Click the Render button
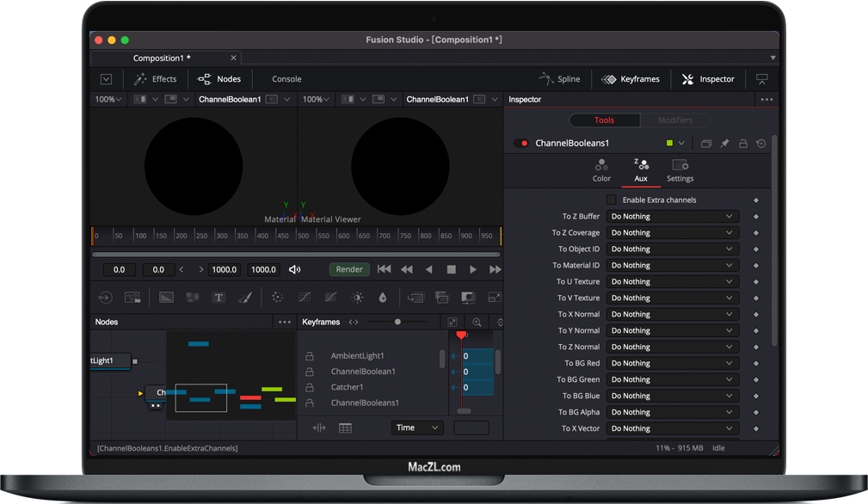 tap(349, 269)
